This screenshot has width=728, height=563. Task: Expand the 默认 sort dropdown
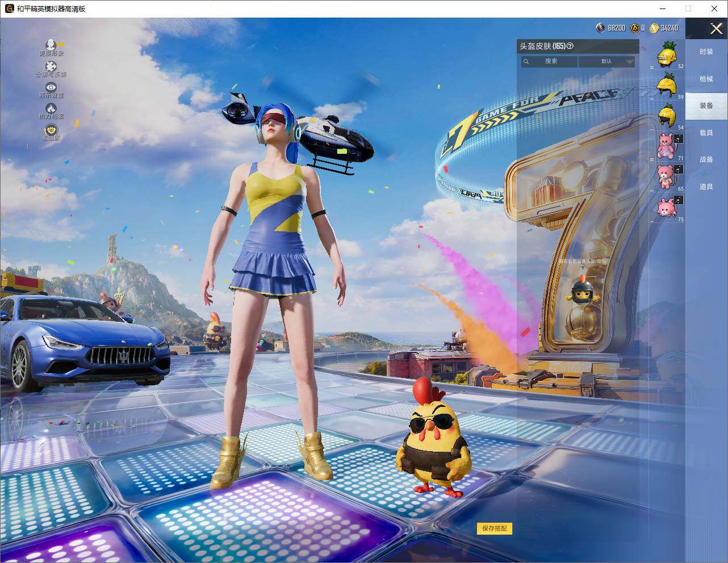click(606, 61)
